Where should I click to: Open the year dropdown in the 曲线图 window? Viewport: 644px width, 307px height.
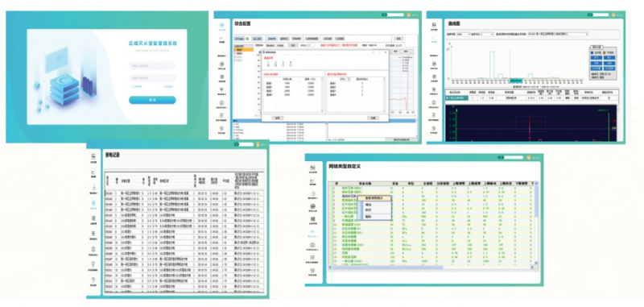tap(464, 34)
